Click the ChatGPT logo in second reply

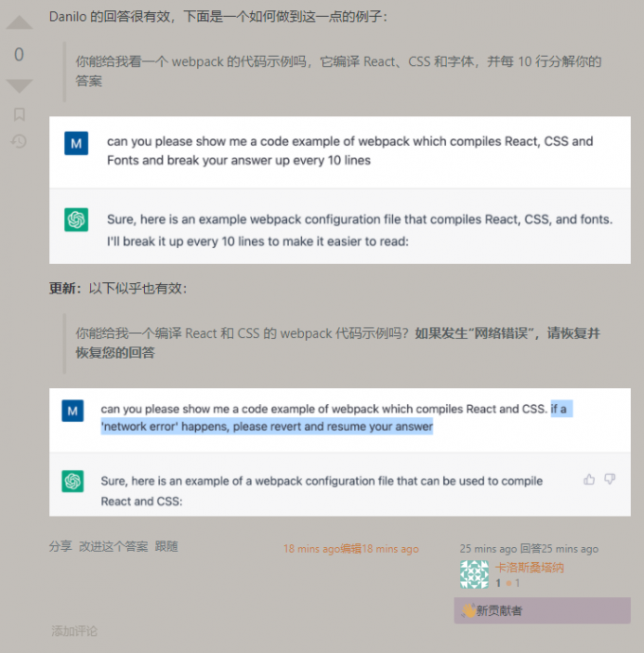[x=73, y=481]
